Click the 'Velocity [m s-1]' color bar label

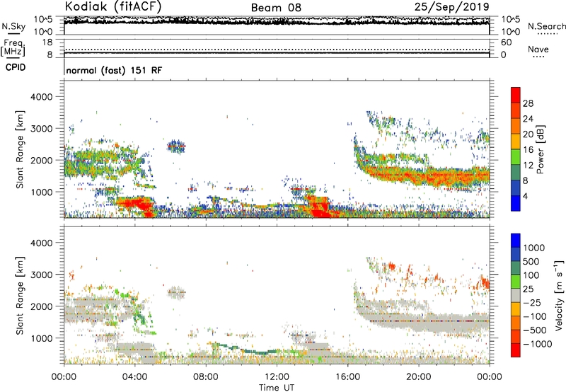[x=559, y=295]
